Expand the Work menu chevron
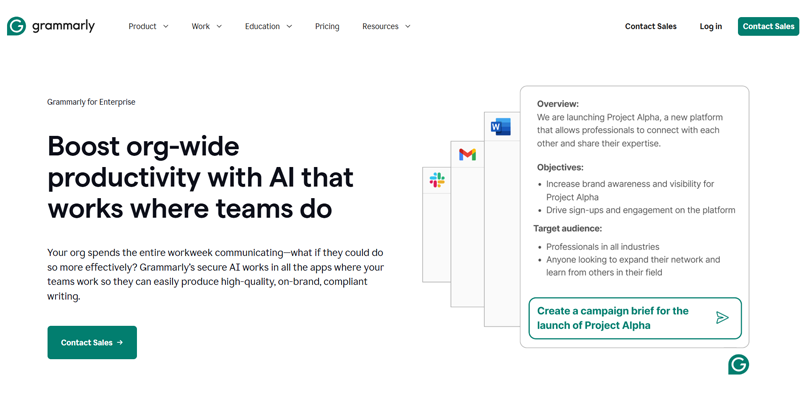This screenshot has width=800, height=400. pyautogui.click(x=219, y=27)
